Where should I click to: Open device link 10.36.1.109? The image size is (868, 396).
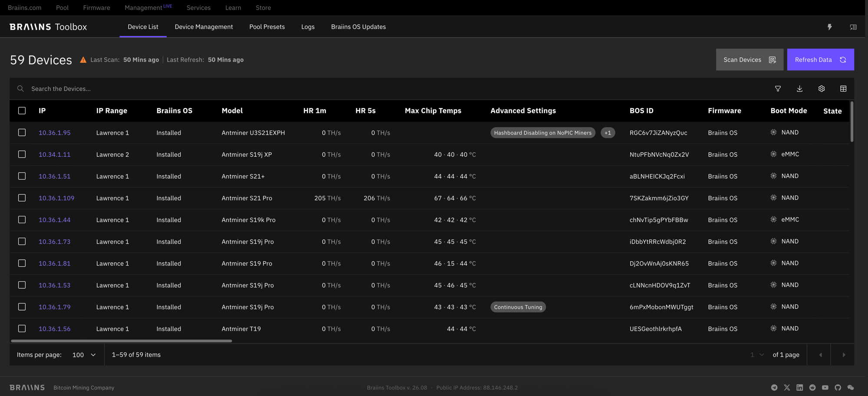pos(56,198)
